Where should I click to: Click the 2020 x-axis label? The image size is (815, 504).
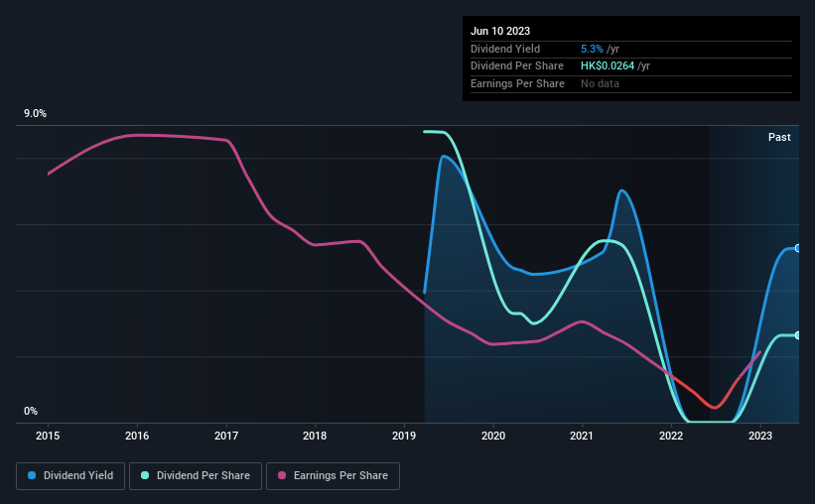493,436
